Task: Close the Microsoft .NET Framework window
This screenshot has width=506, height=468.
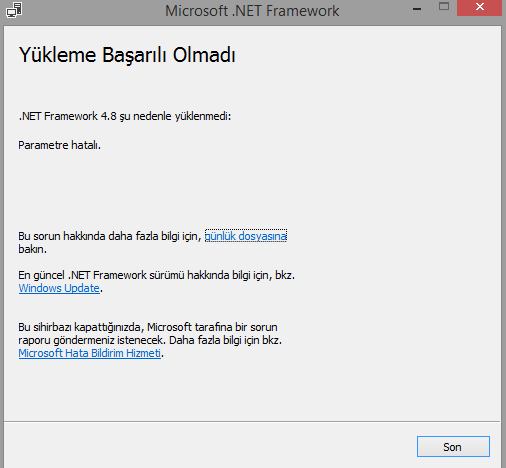Action: point(479,7)
